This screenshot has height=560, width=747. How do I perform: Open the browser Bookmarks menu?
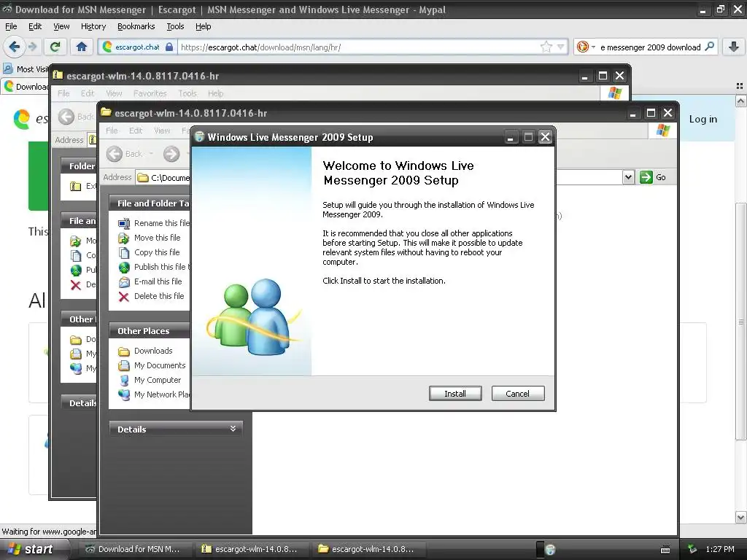tap(136, 26)
